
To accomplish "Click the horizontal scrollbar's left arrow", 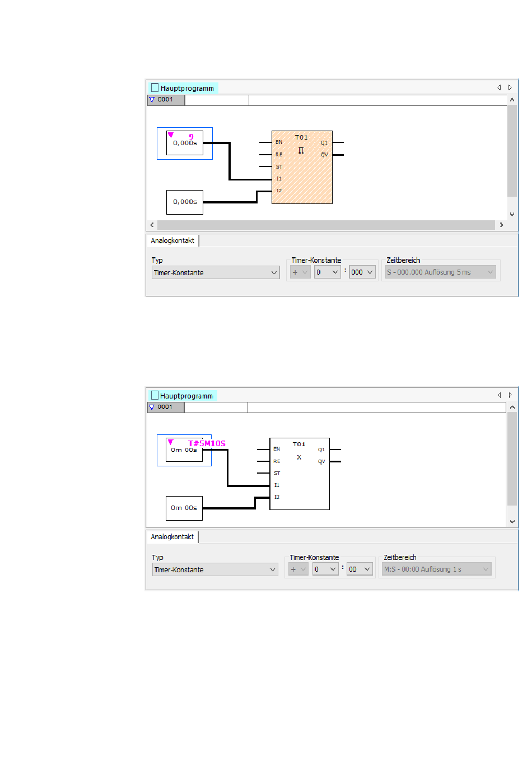I will (x=152, y=225).
